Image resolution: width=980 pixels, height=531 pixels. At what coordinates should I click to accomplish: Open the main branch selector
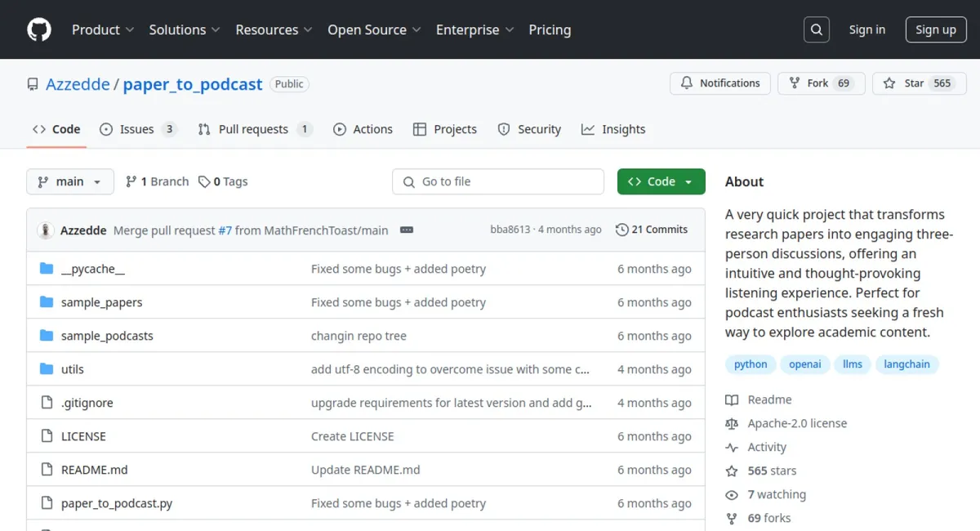coord(70,181)
